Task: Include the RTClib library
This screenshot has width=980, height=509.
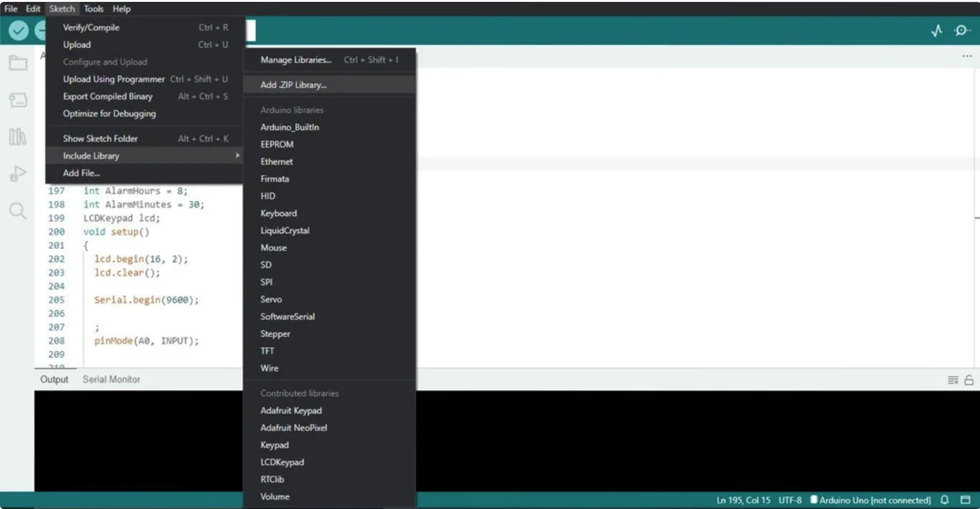Action: [329, 480]
